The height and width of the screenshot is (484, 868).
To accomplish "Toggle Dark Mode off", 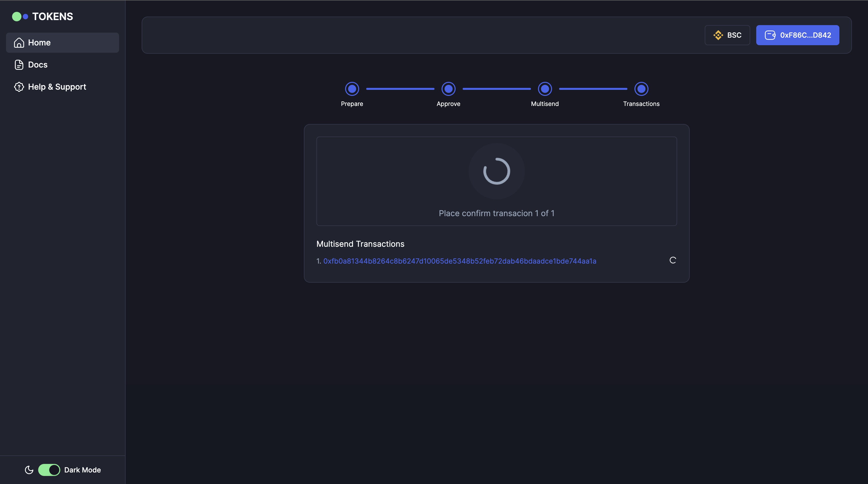I will tap(49, 470).
